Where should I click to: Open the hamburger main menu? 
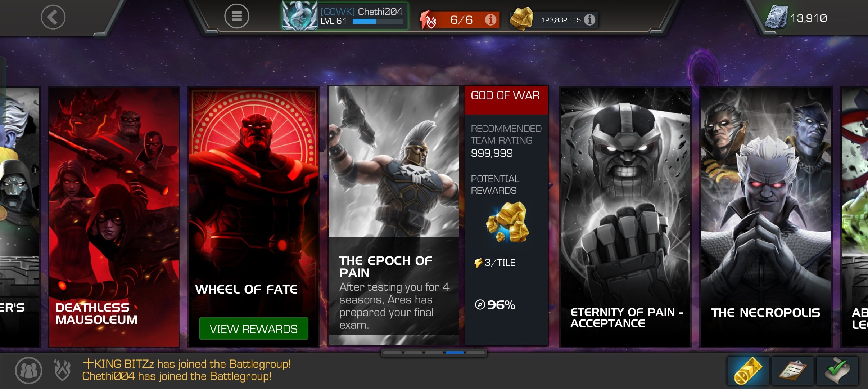click(x=236, y=16)
